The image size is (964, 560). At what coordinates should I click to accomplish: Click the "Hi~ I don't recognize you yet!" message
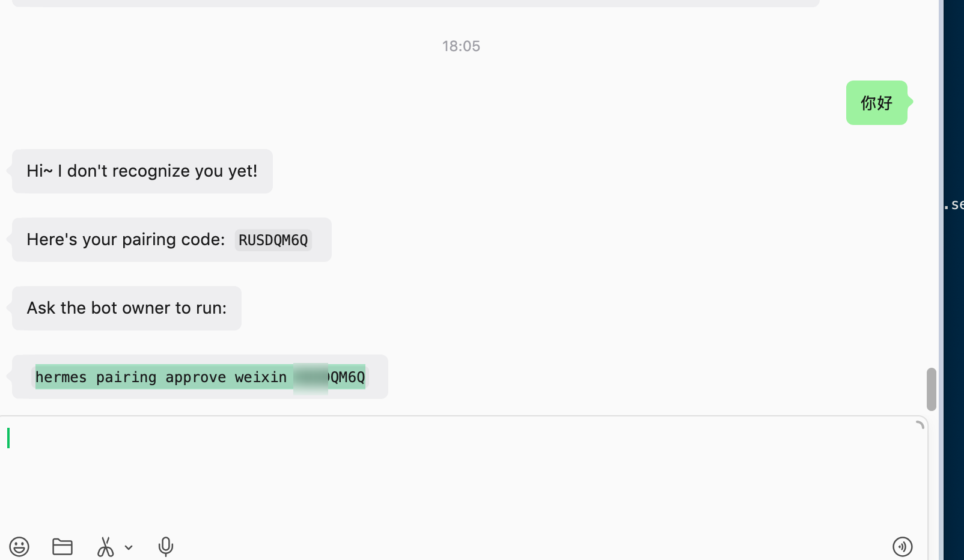coord(142,171)
